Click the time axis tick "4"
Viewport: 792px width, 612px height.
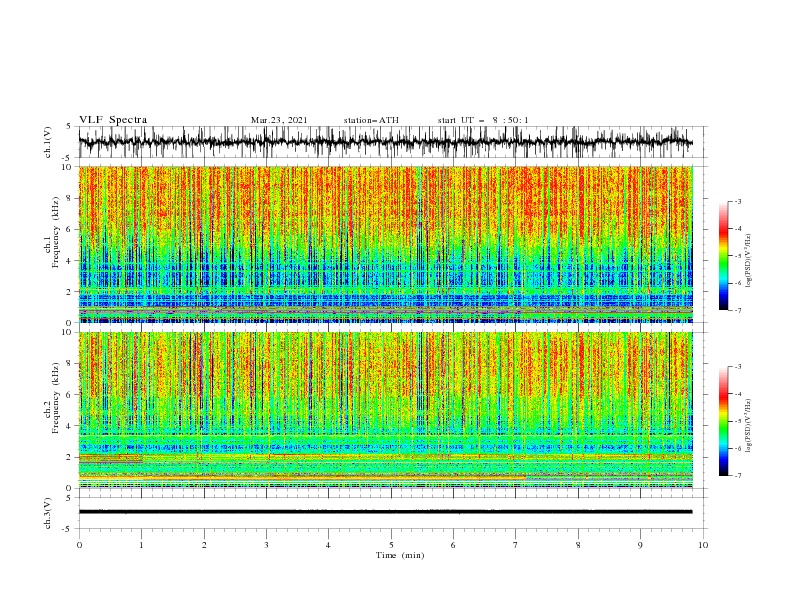coord(328,545)
